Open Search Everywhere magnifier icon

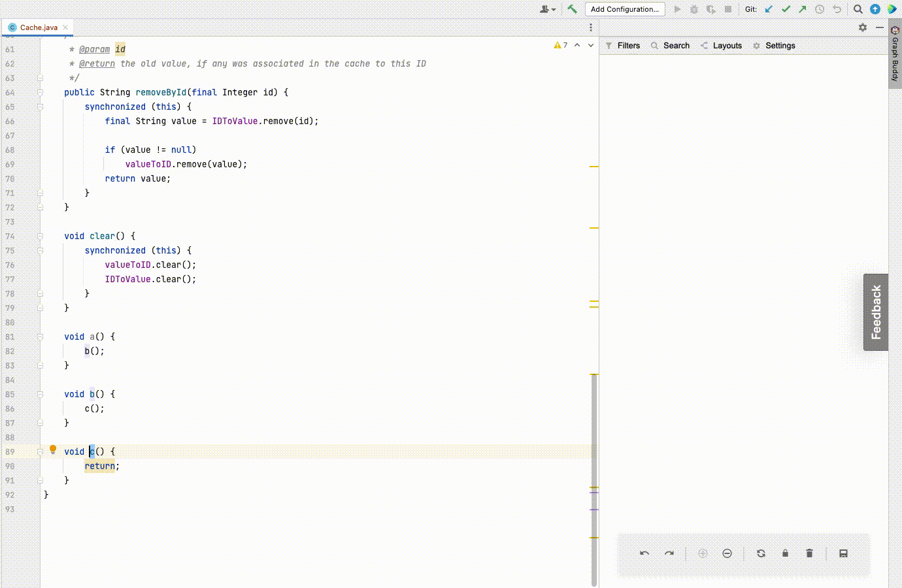pos(858,9)
